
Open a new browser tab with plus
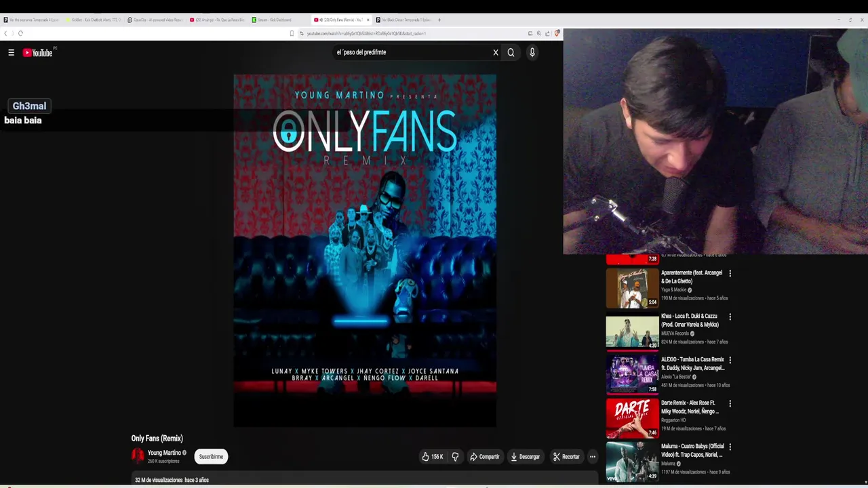[439, 20]
